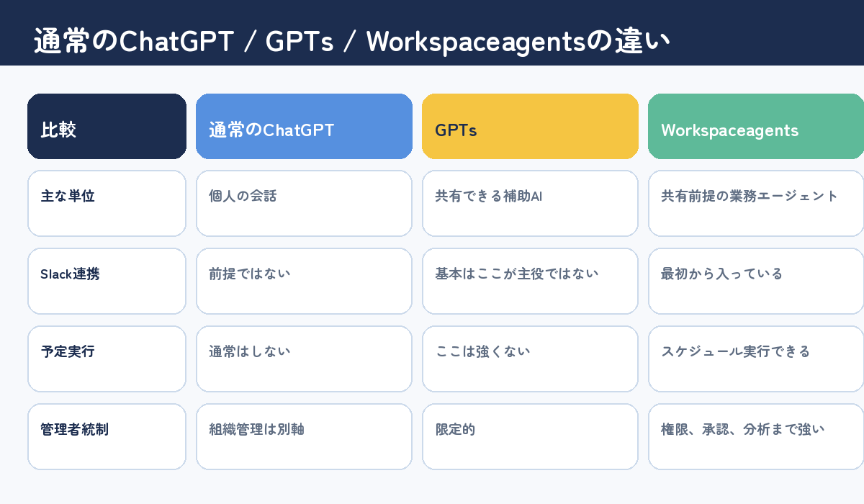Select the 組織管理は別軸 cell

(x=304, y=436)
